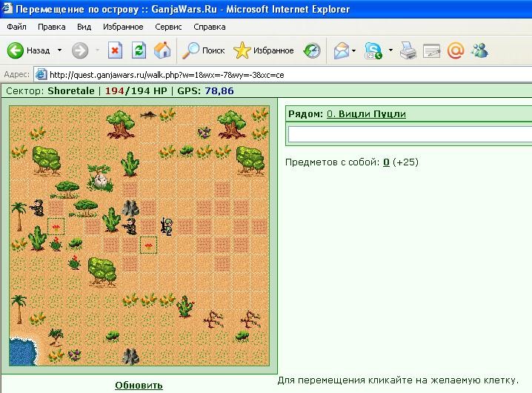Viewport: 532px width, 393px height.
Task: Click the orange @ toolbar icon
Action: click(456, 51)
